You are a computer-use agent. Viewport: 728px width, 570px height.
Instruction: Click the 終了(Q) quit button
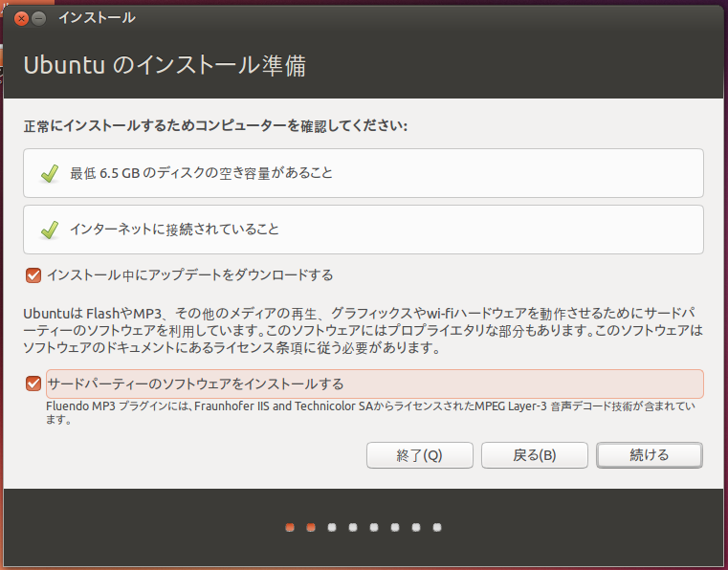[420, 455]
